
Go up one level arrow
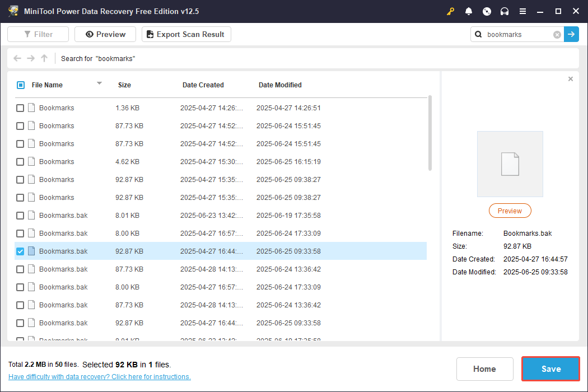click(44, 58)
